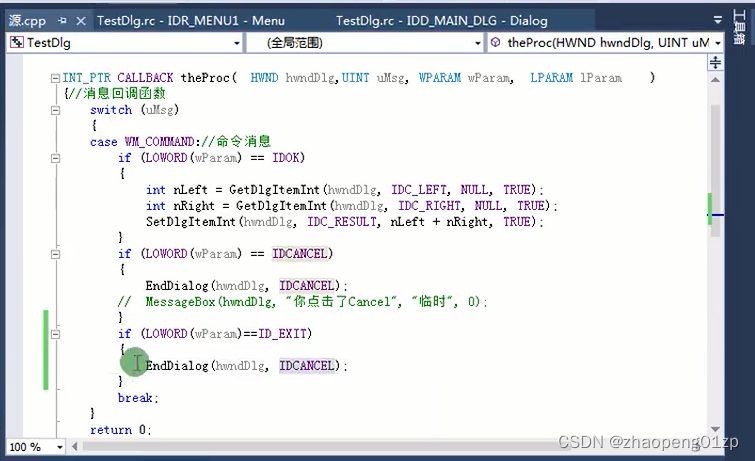The height and width of the screenshot is (461, 755).
Task: Click the vertical scrollbar up arrow
Action: tap(716, 79)
